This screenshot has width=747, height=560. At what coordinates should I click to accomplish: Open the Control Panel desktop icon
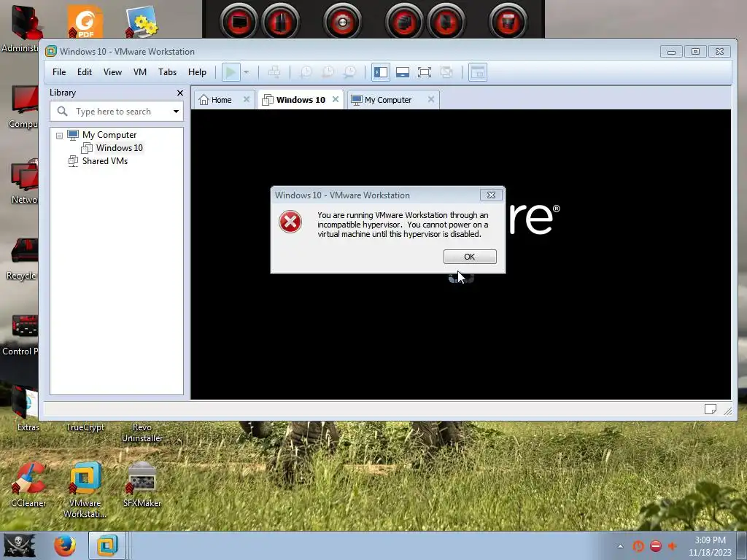pyautogui.click(x=20, y=334)
